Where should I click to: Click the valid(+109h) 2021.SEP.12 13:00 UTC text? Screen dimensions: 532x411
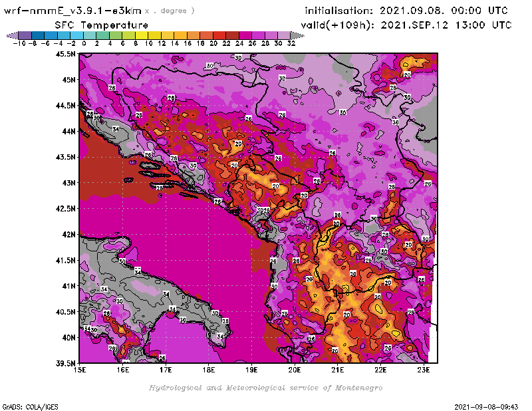pyautogui.click(x=406, y=25)
